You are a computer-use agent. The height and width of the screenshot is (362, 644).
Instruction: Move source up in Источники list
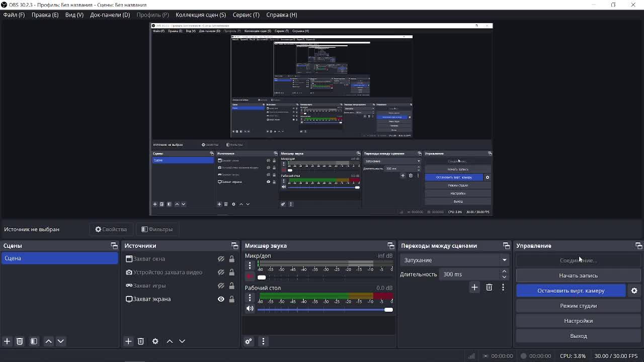click(170, 341)
